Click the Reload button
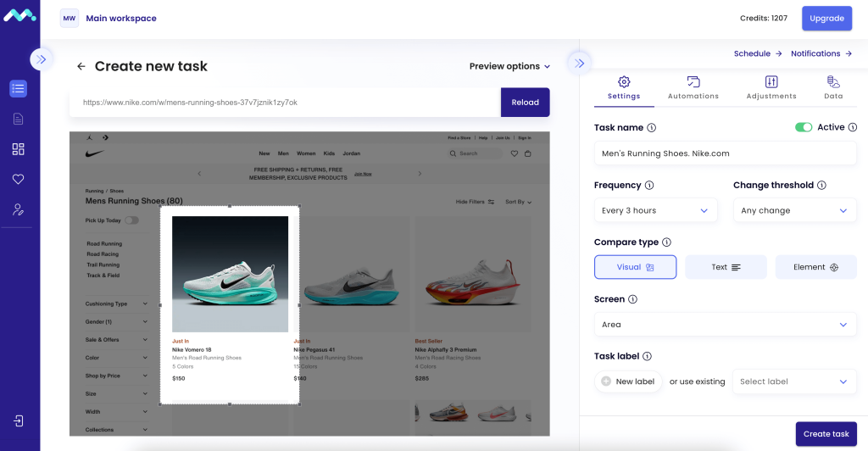This screenshot has height=451, width=868. [x=525, y=103]
